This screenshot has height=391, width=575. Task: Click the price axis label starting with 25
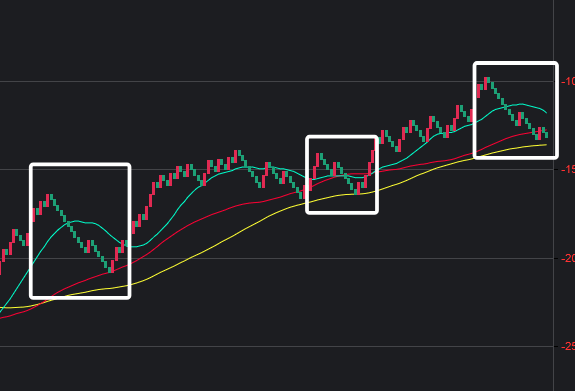point(568,346)
